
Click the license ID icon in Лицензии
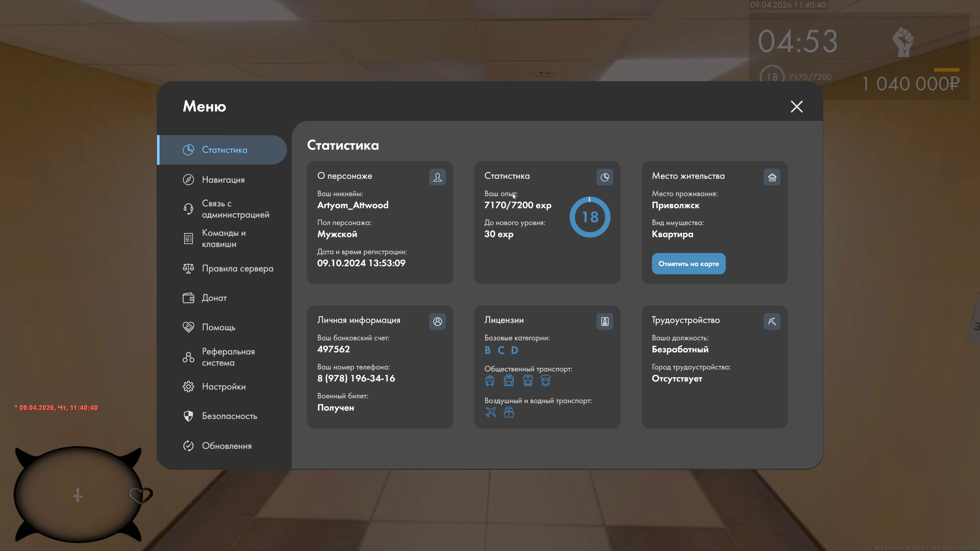(604, 321)
